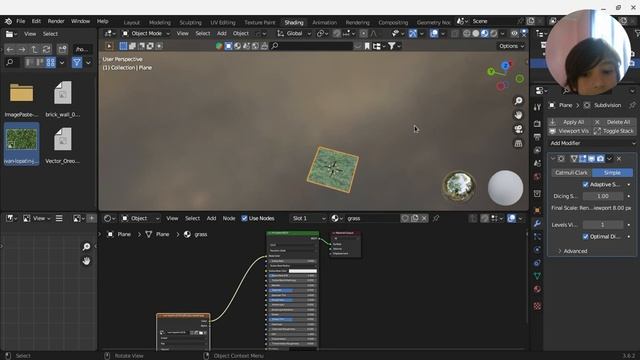Click the Delete All button

(613, 122)
